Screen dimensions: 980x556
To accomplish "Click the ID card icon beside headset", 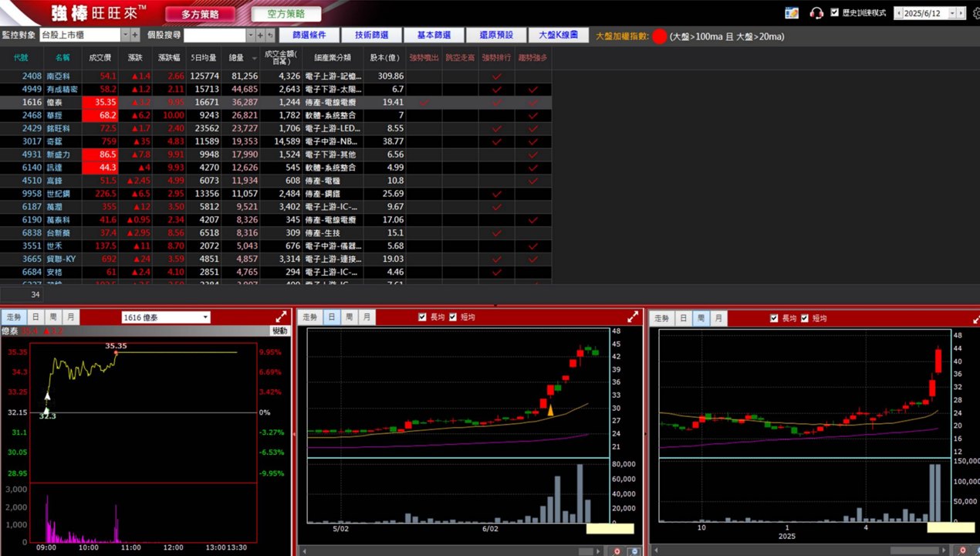I will pyautogui.click(x=792, y=12).
